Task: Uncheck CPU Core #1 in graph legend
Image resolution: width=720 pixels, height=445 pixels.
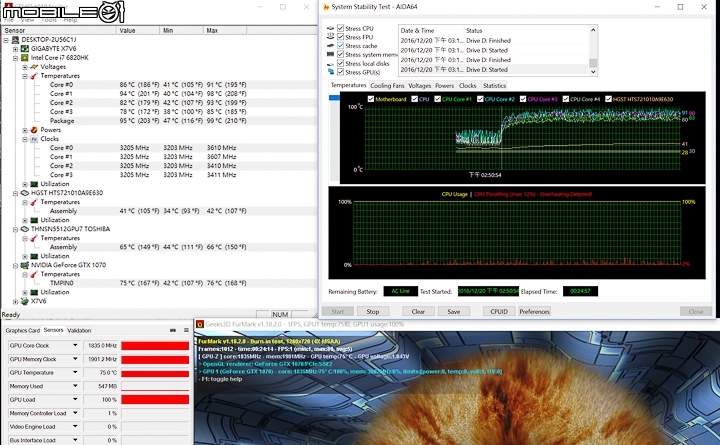Action: pyautogui.click(x=438, y=99)
